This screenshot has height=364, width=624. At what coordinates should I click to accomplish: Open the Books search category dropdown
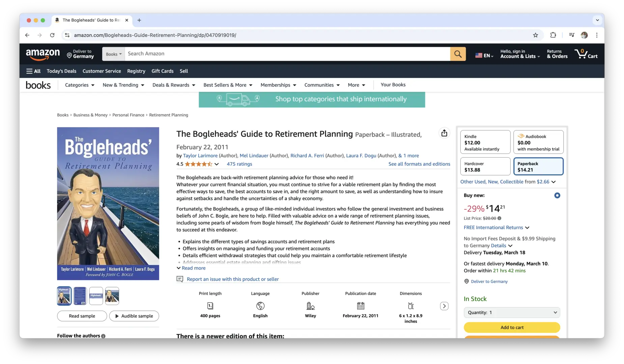pos(114,54)
